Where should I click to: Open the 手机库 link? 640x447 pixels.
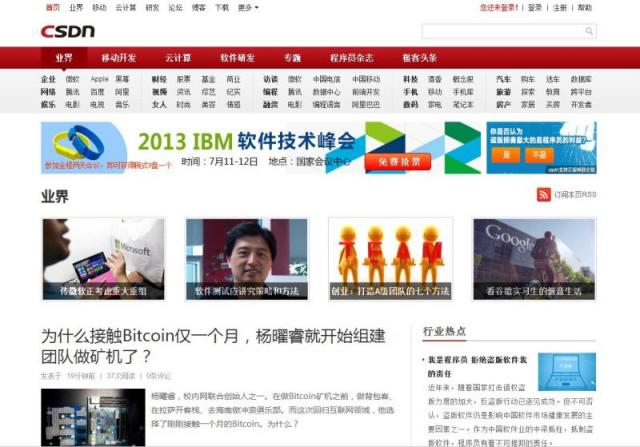click(x=463, y=92)
